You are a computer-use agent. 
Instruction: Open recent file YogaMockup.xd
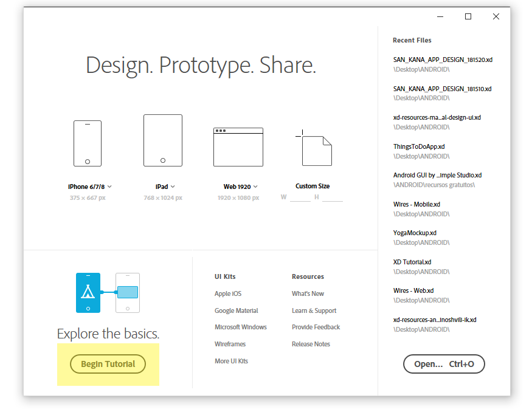[415, 233]
